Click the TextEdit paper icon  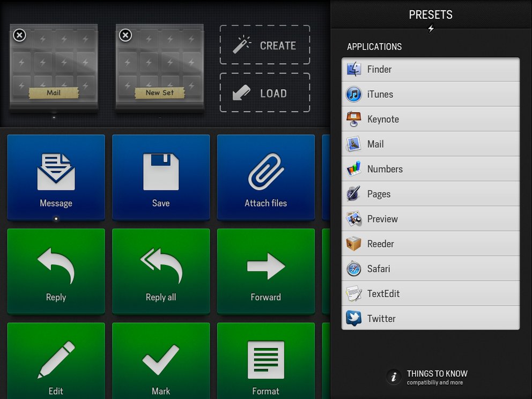[x=353, y=294]
